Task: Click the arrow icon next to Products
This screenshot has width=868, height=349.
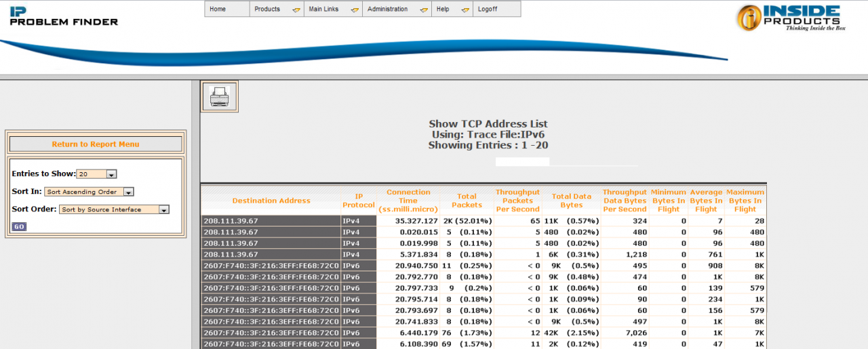Action: [296, 10]
